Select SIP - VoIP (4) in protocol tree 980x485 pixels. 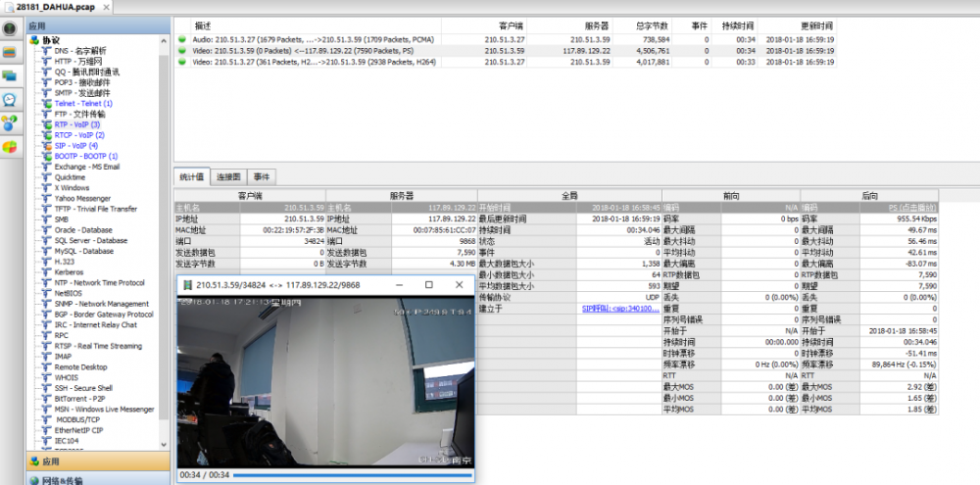[76, 146]
